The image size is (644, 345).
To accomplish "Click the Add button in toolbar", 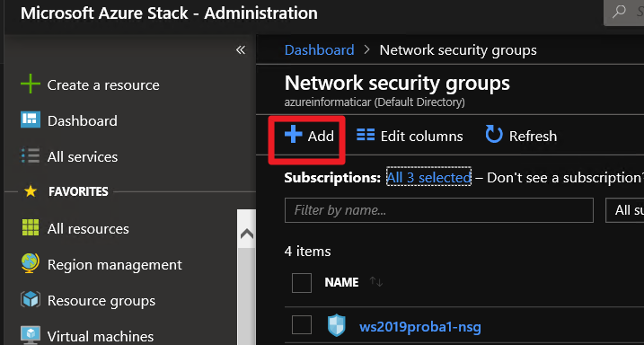I will point(309,136).
